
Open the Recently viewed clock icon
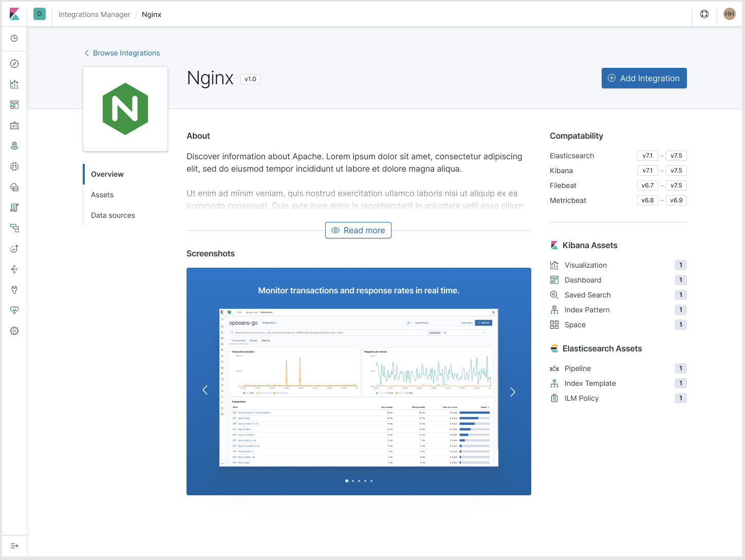pyautogui.click(x=14, y=39)
